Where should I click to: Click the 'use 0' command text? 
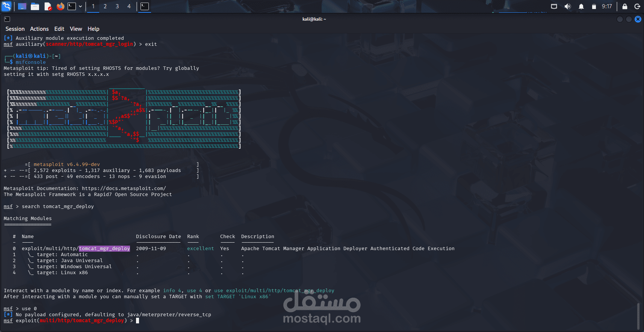29,309
